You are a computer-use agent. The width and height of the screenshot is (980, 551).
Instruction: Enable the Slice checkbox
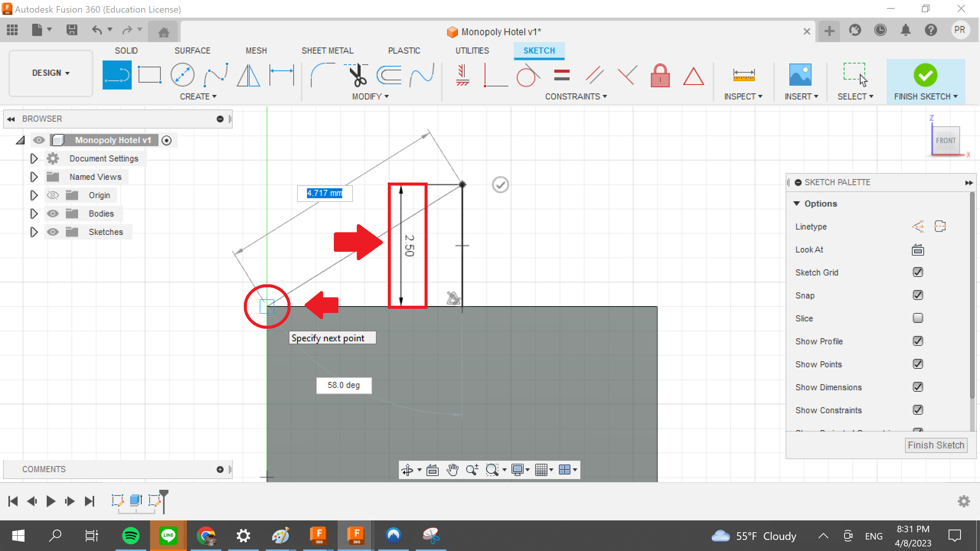(x=918, y=318)
